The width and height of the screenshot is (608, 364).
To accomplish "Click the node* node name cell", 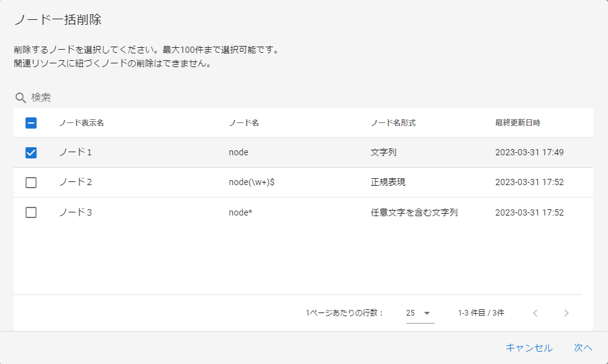I will click(240, 212).
